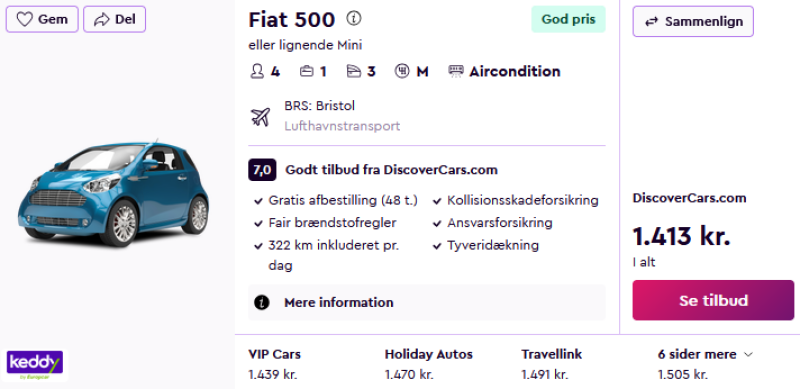Select the VIP Cars price offer
The height and width of the screenshot is (389, 800).
point(274,364)
